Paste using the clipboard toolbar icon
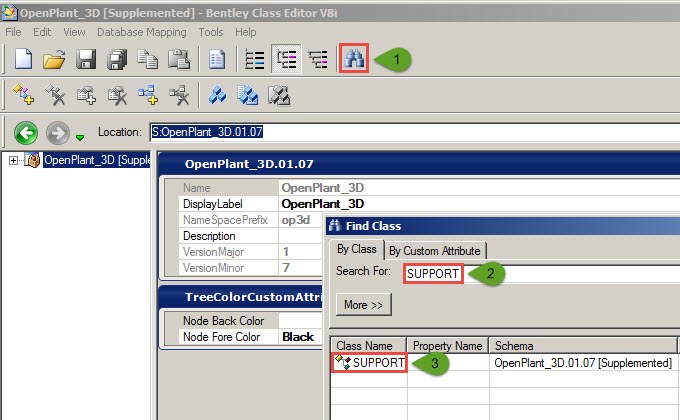The width and height of the screenshot is (680, 420). point(179,59)
